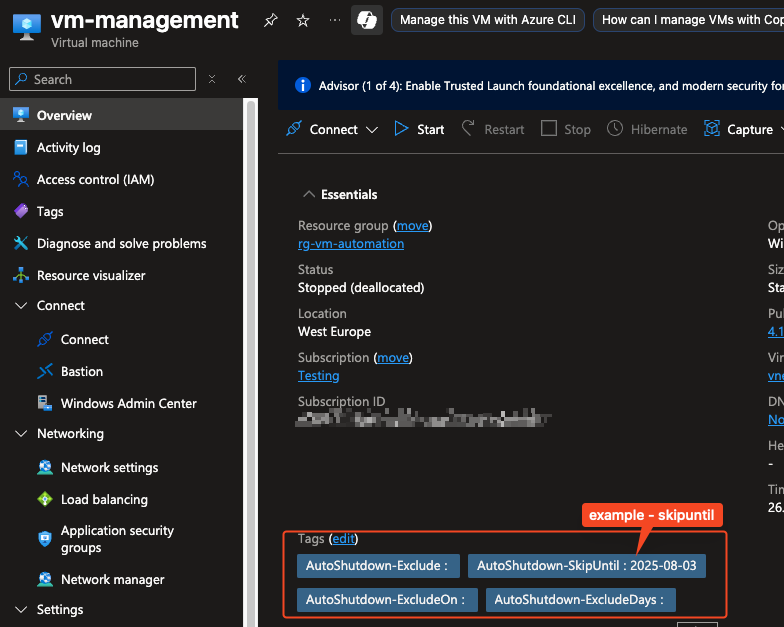Open the more options ellipsis menu
This screenshot has width=784, height=627.
point(335,20)
